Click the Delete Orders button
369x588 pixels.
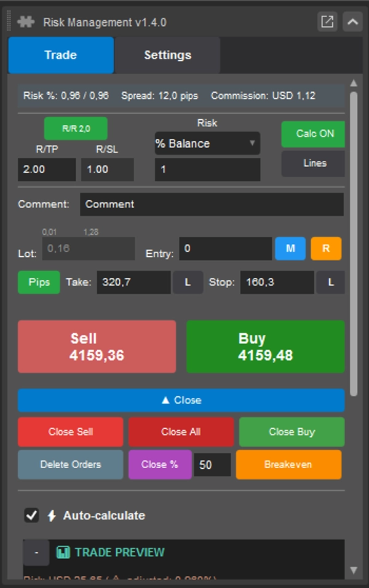pos(71,465)
